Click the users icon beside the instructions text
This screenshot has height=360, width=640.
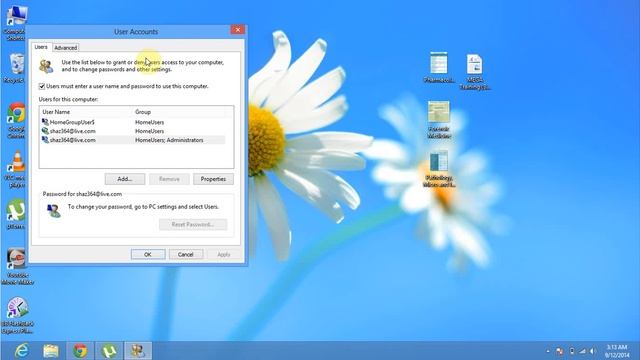[x=46, y=66]
